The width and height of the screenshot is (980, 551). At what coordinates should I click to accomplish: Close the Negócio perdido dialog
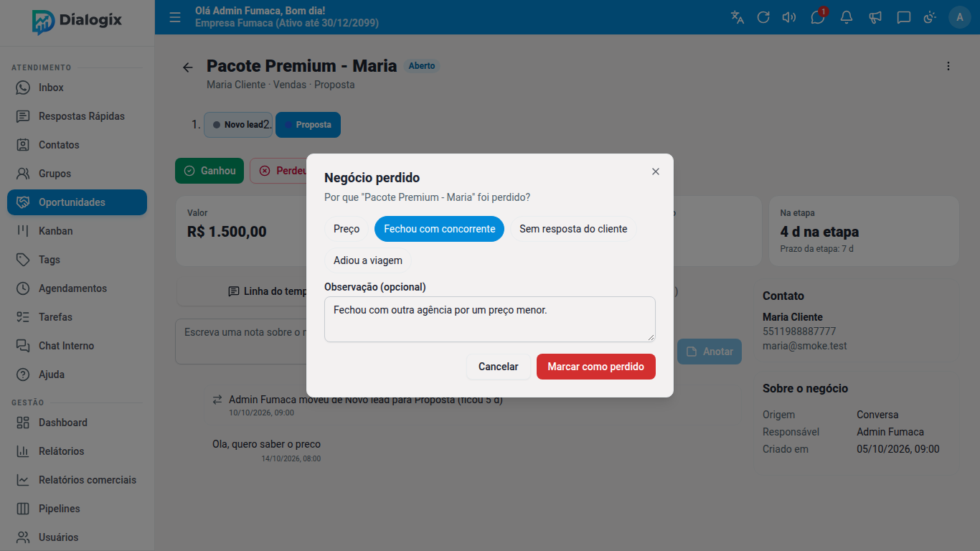click(656, 171)
